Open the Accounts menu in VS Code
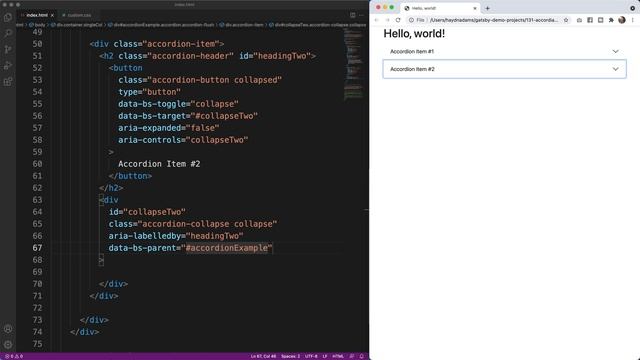This screenshot has height=360, width=640. coord(8,329)
